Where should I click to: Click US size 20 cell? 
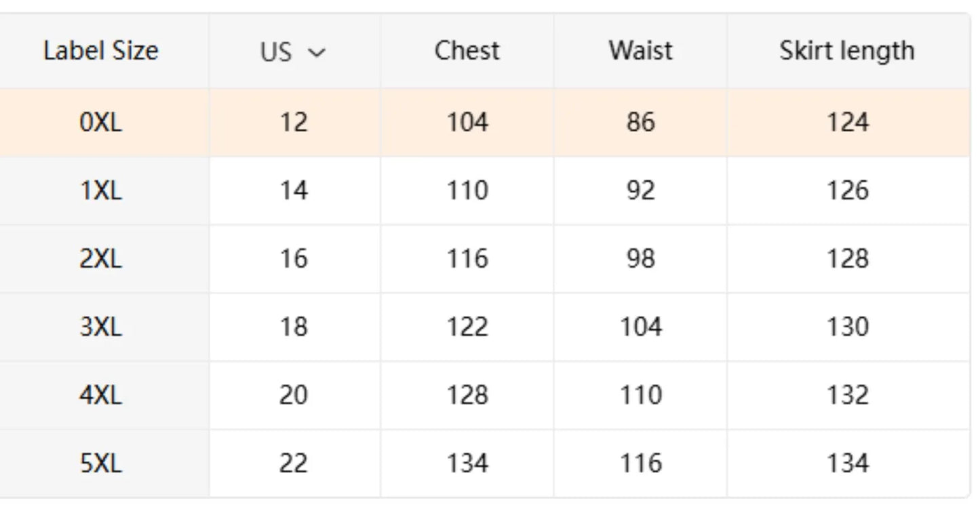(x=294, y=395)
